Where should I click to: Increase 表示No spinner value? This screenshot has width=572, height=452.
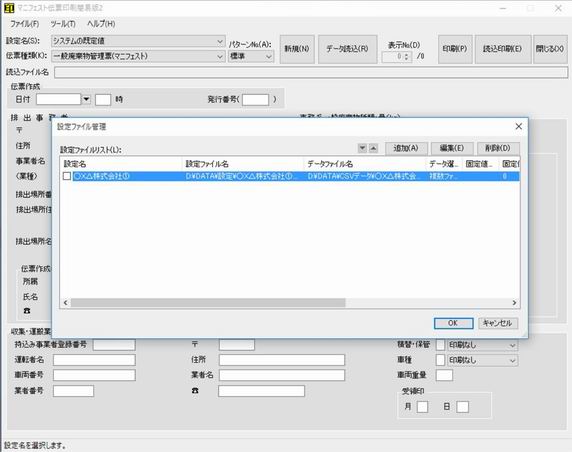click(407, 54)
